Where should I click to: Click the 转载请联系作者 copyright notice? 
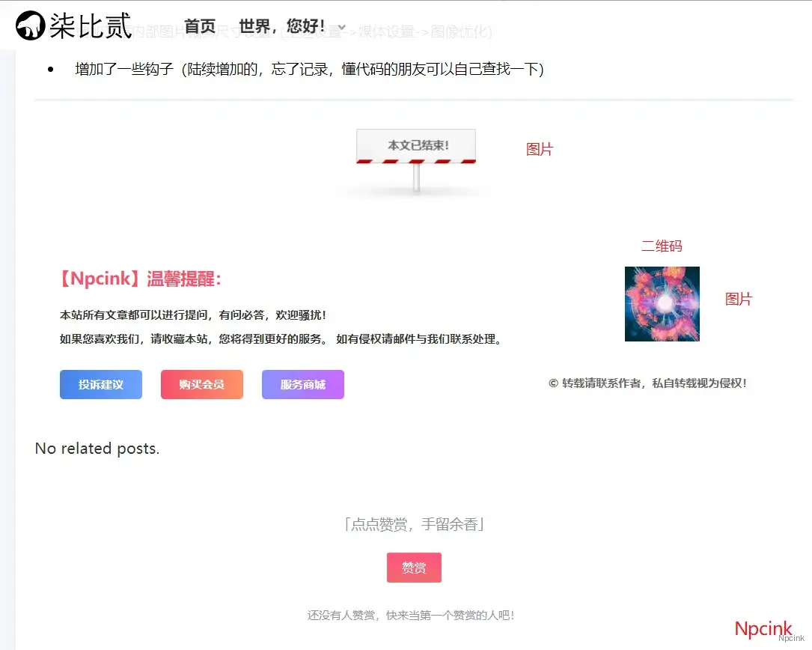647,383
